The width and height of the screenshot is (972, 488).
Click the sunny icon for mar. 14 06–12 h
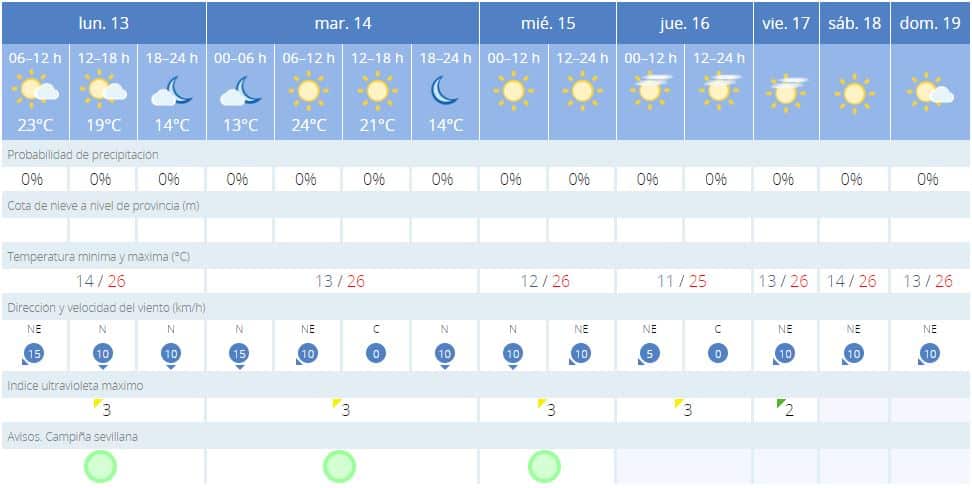click(308, 91)
